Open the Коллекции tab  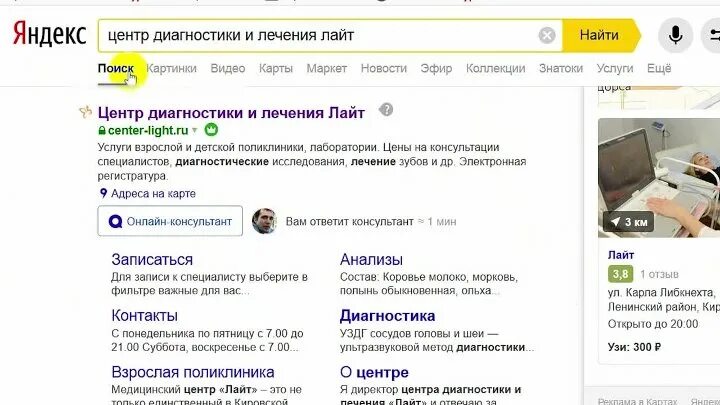pyautogui.click(x=495, y=68)
